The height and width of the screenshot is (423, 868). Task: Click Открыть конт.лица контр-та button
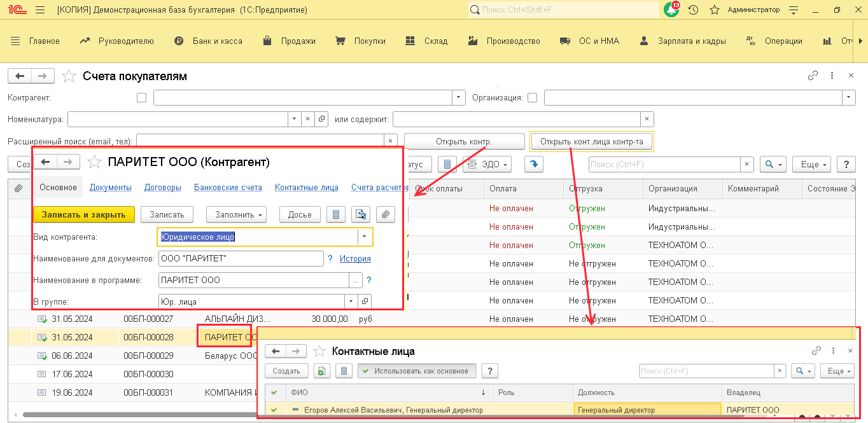[x=592, y=141]
